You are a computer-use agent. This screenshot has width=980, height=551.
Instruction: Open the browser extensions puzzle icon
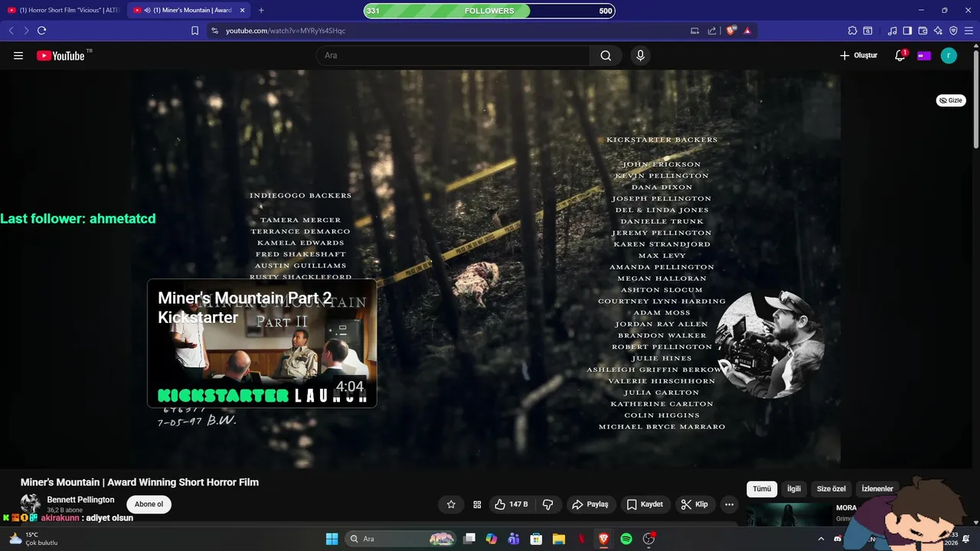pos(852,31)
